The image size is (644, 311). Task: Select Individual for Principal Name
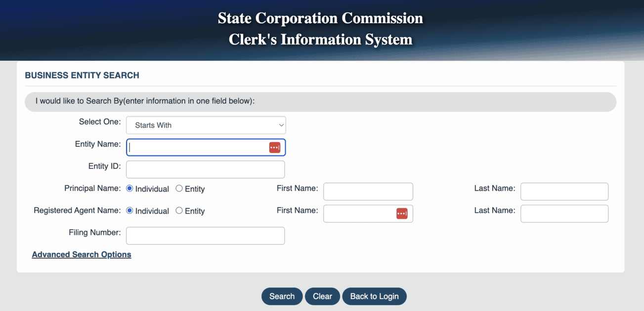[129, 189]
